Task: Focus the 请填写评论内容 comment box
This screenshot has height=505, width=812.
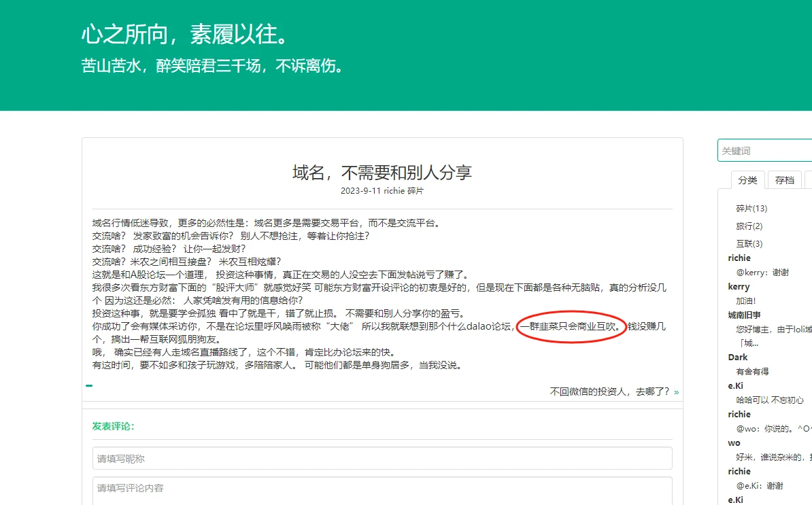Action: click(382, 489)
